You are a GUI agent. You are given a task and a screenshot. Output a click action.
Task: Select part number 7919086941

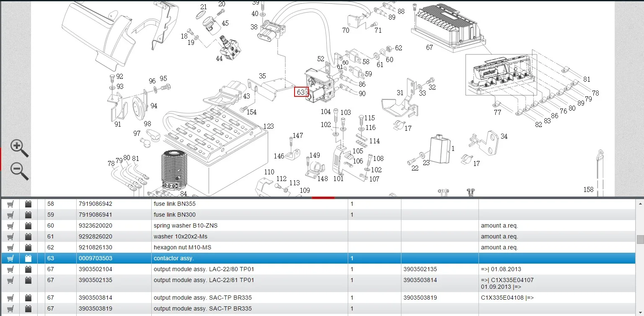click(96, 215)
